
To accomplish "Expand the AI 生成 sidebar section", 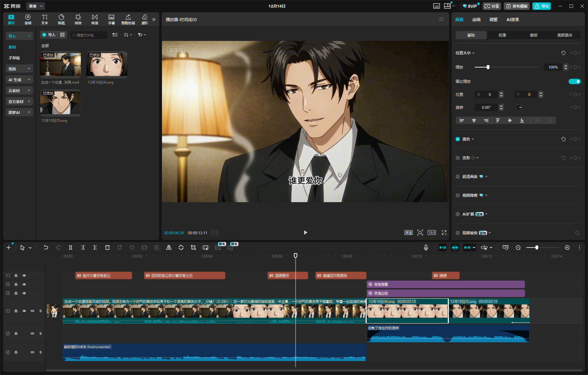I will coord(19,80).
